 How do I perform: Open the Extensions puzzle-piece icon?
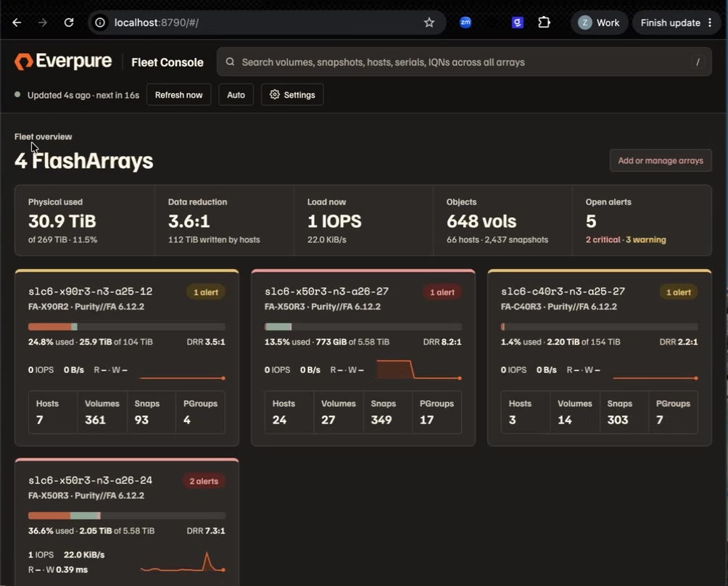(544, 22)
